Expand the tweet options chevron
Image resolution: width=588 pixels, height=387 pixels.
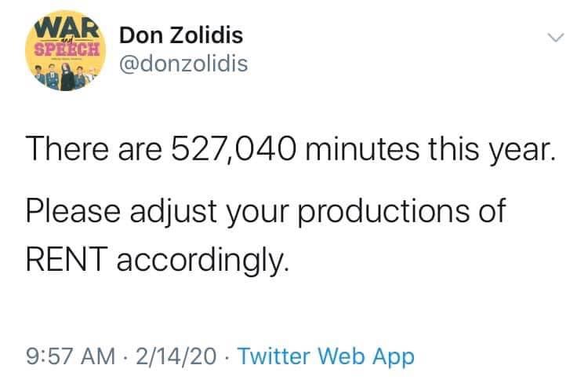(x=554, y=38)
